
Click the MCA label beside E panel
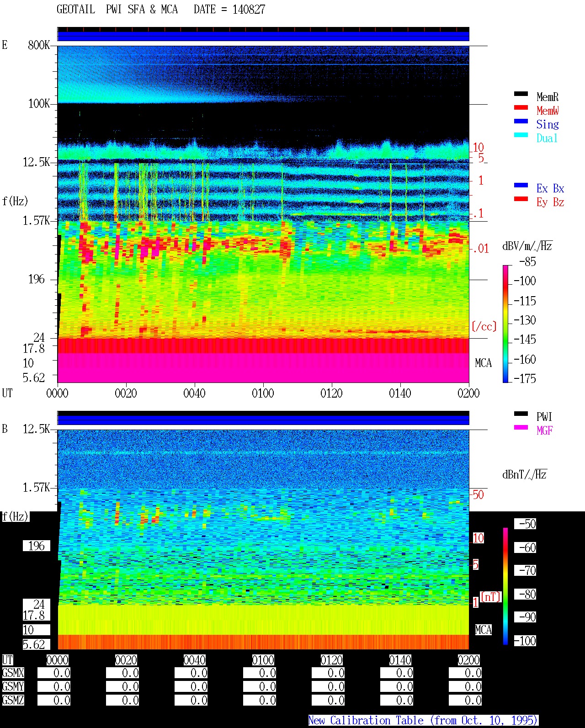[x=484, y=363]
